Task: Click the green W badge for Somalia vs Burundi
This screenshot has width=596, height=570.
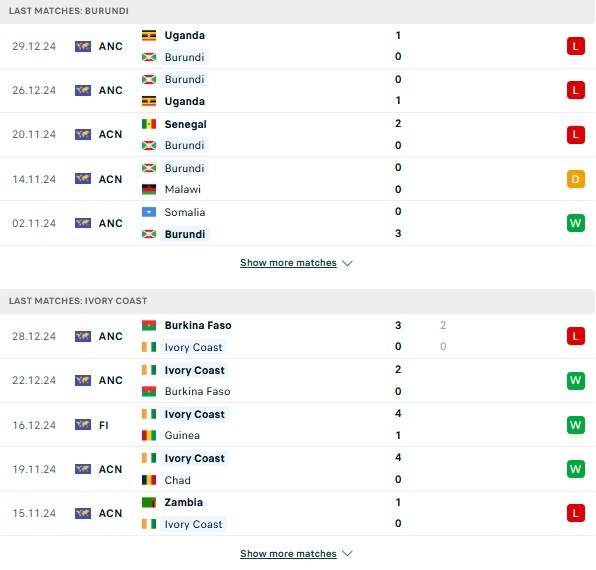Action: point(575,223)
